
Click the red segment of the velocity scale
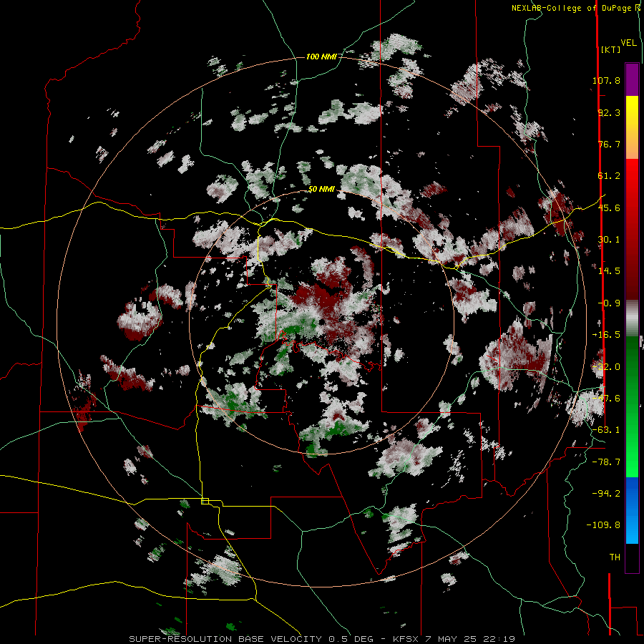coord(632,230)
